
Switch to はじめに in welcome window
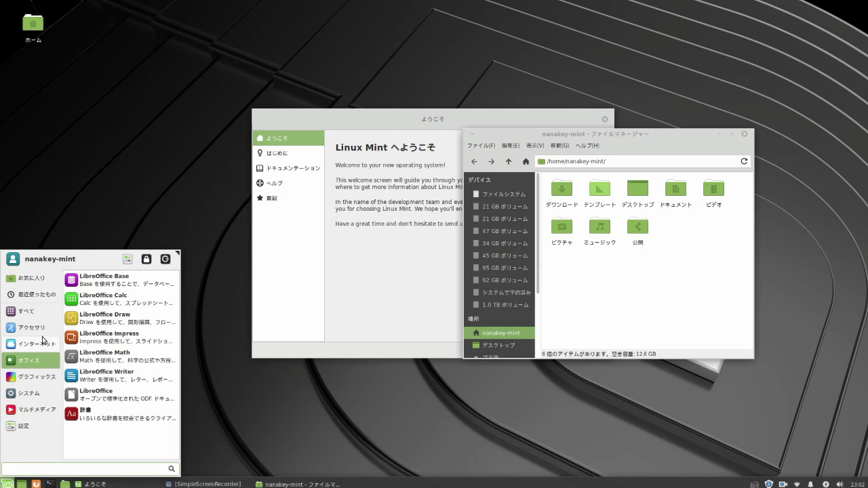(288, 153)
